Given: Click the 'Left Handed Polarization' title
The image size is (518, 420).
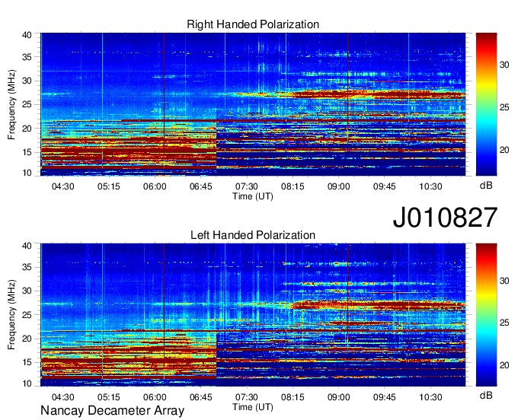Looking at the screenshot, I should point(253,235).
